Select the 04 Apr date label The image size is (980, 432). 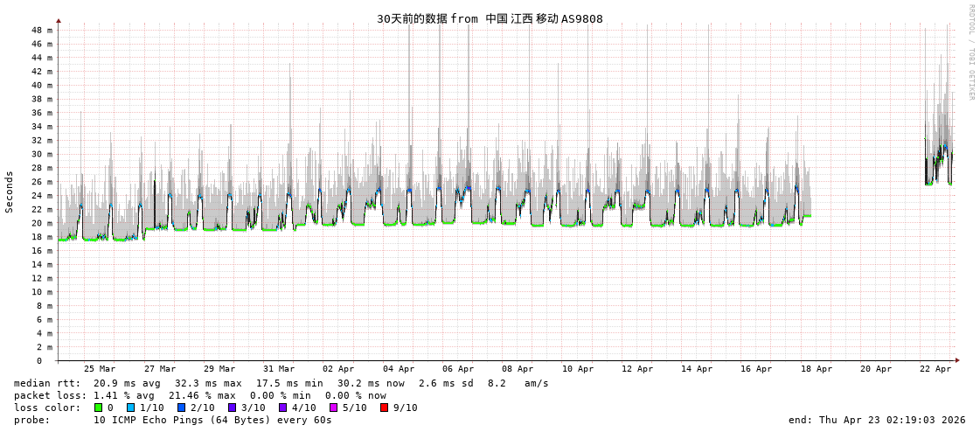pos(399,369)
